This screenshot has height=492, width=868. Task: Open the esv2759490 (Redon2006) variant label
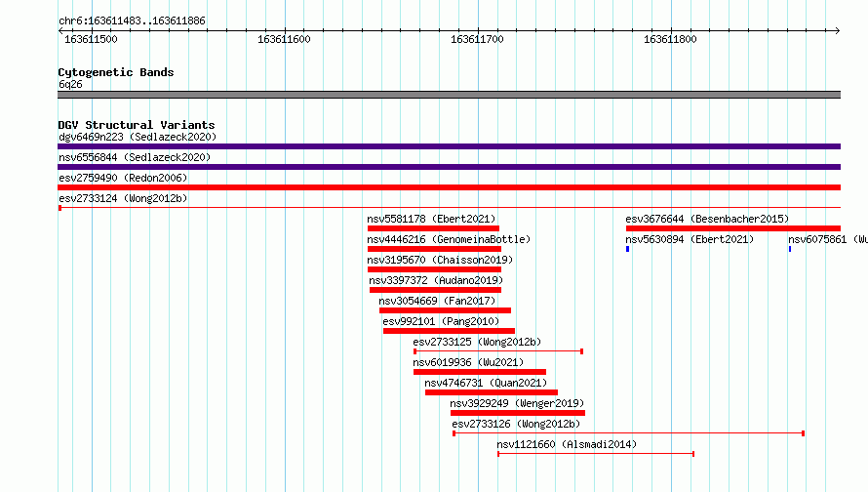click(123, 178)
